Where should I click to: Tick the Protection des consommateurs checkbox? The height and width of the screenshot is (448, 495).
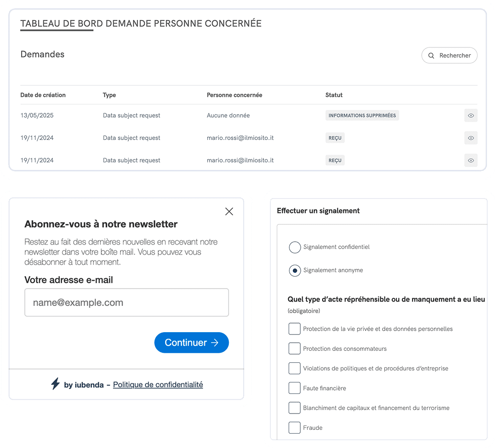(x=294, y=348)
